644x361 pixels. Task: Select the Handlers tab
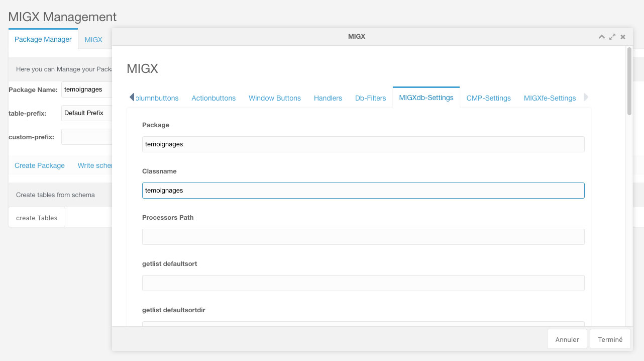tap(328, 98)
